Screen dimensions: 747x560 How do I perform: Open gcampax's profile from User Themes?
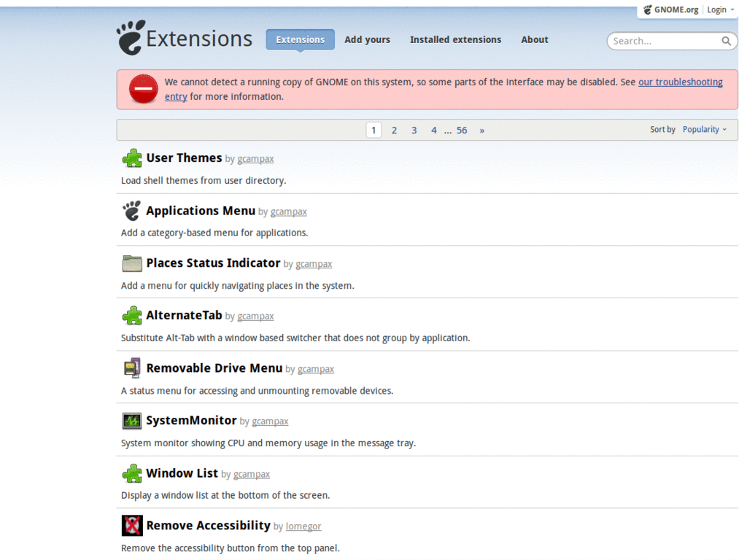(x=255, y=158)
